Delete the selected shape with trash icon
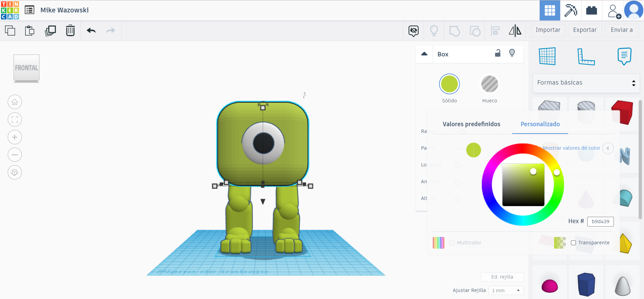 (70, 31)
